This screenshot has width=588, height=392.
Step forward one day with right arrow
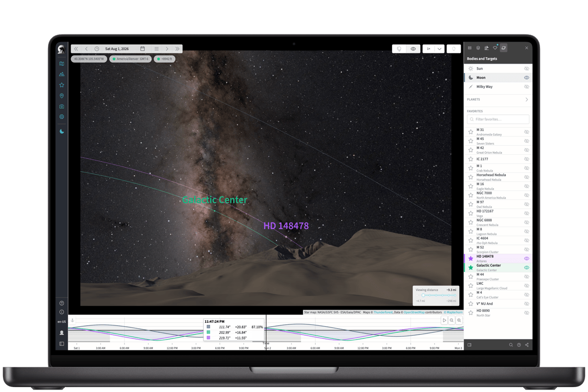(167, 49)
